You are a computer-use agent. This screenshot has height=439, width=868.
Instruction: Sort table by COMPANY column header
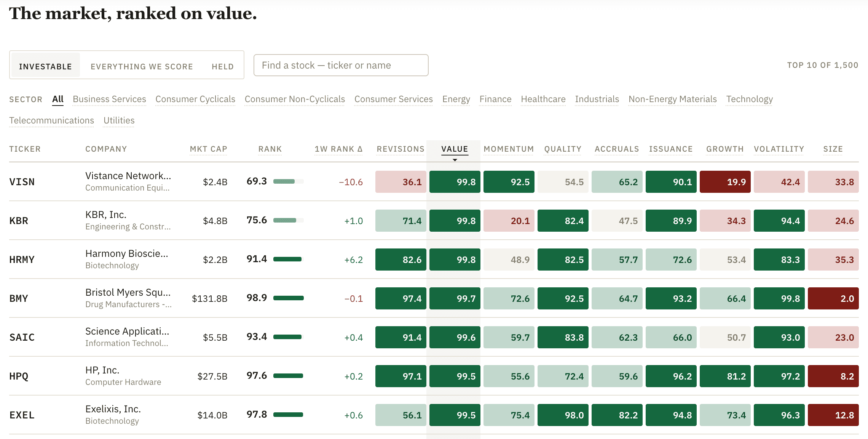coord(106,149)
